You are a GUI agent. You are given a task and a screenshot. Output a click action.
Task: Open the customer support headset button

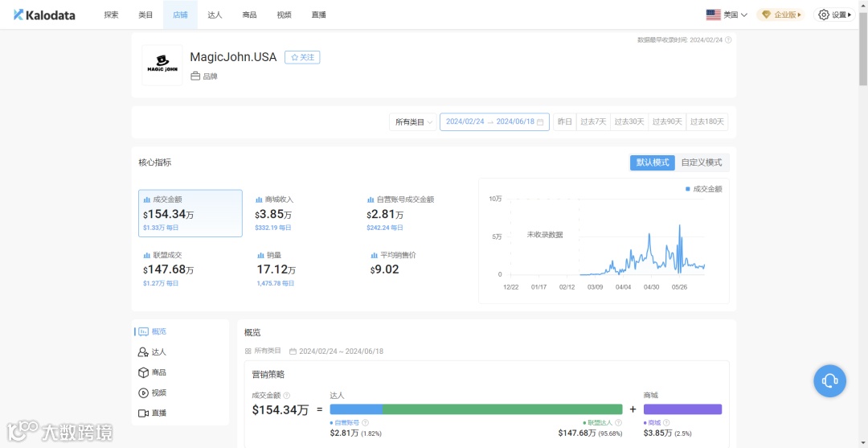[x=829, y=381]
